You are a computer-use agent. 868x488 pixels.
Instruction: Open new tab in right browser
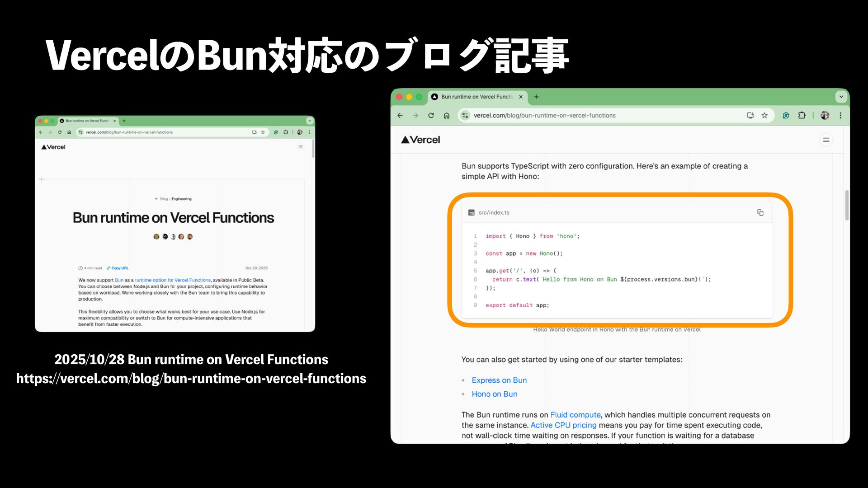click(x=536, y=97)
